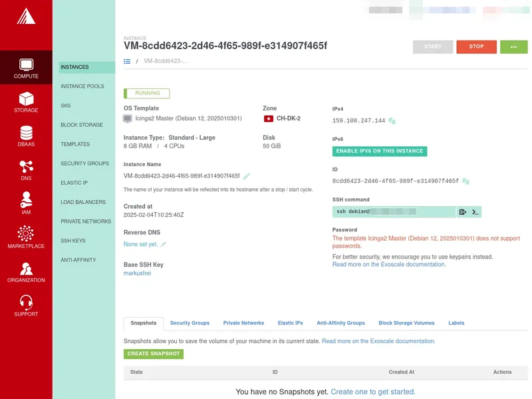Select Anti-Affinity in the sidebar
532x399 pixels.
(78, 260)
